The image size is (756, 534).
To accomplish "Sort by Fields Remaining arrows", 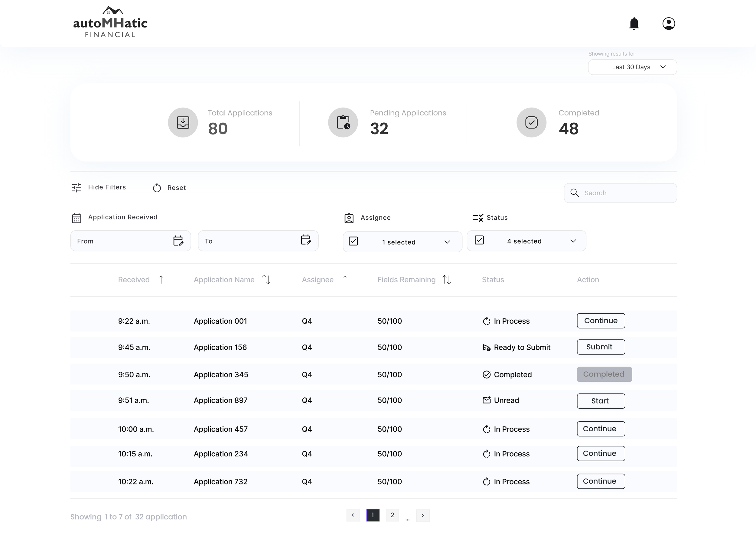I will [x=446, y=280].
